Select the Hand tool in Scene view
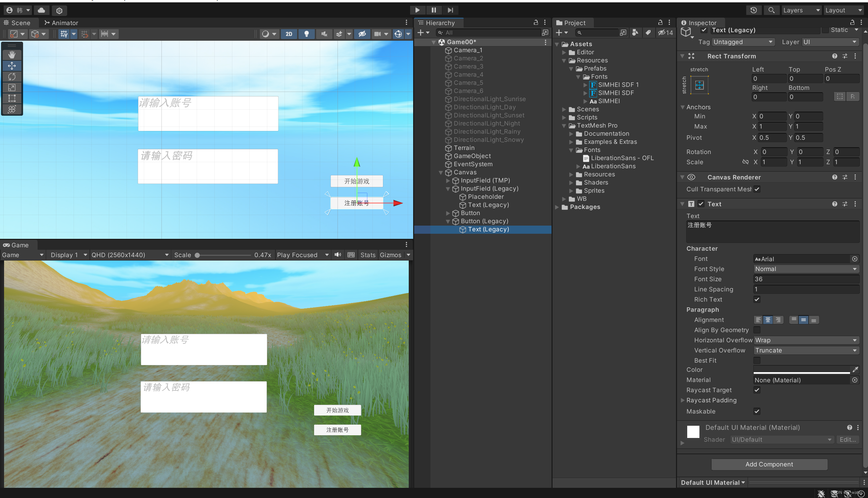Image resolution: width=868 pixels, height=498 pixels. (12, 55)
